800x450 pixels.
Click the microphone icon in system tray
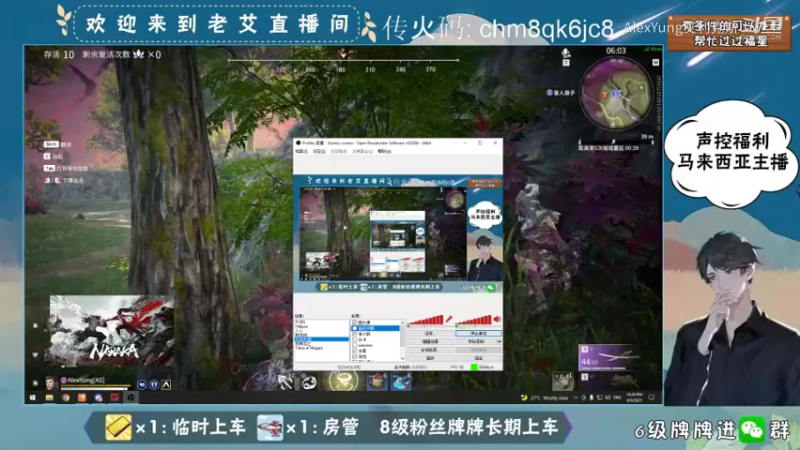tap(591, 397)
